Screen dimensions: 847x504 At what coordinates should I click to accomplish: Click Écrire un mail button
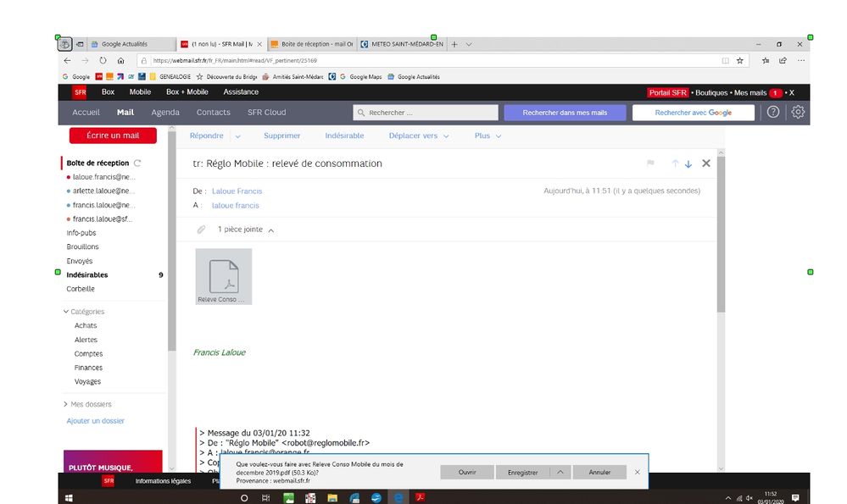click(113, 136)
